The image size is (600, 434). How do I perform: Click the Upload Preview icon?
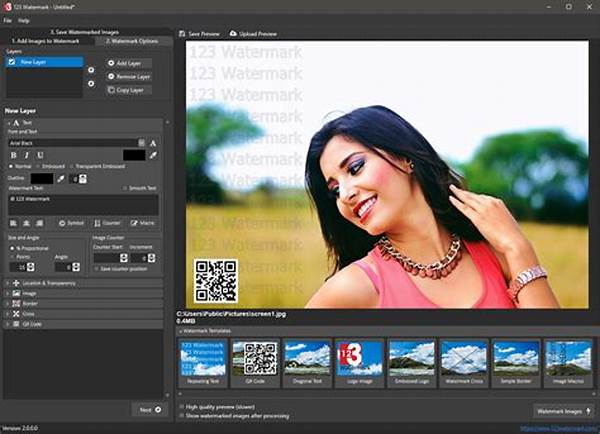234,33
